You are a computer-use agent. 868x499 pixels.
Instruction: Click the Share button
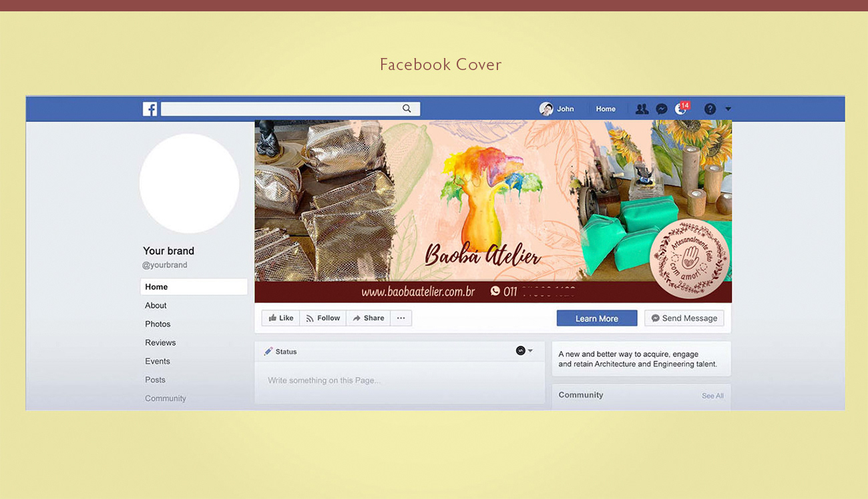368,318
